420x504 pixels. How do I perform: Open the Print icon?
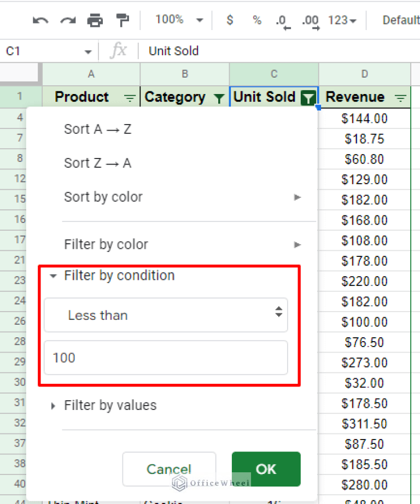point(94,20)
